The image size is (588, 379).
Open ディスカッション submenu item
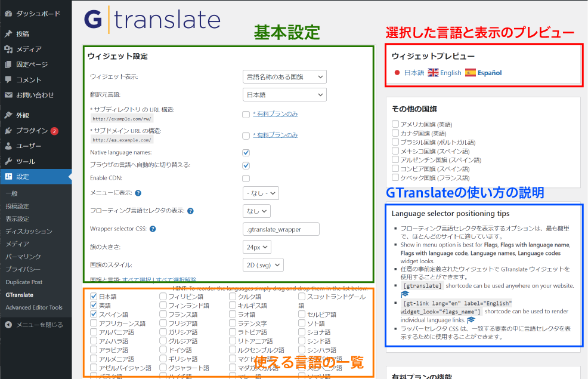point(29,232)
